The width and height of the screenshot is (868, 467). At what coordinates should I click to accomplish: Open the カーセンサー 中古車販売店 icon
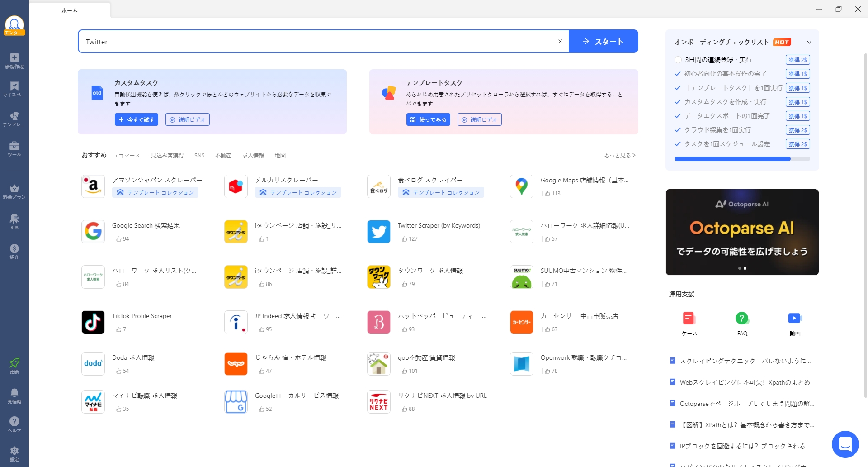(x=522, y=322)
